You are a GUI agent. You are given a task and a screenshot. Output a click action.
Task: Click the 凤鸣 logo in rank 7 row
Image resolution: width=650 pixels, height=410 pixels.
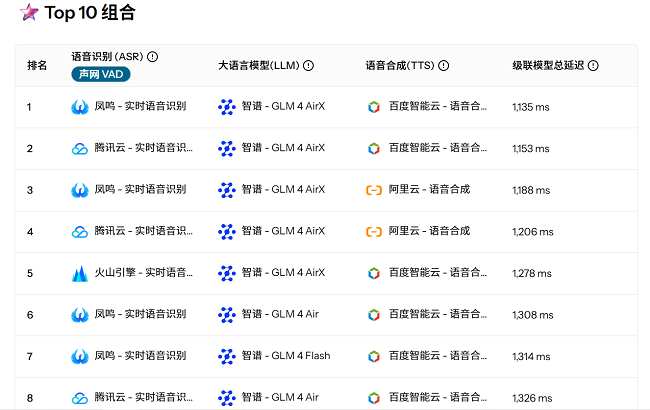pyautogui.click(x=80, y=356)
